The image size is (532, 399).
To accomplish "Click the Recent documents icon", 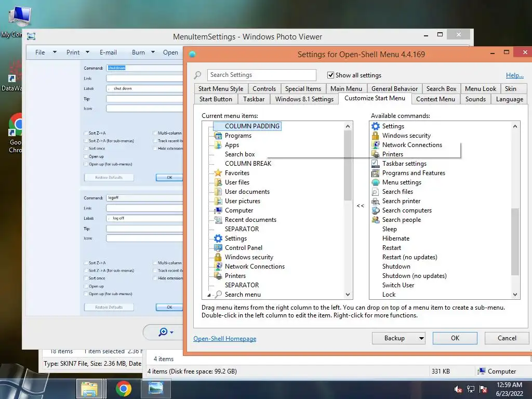I will pos(218,220).
